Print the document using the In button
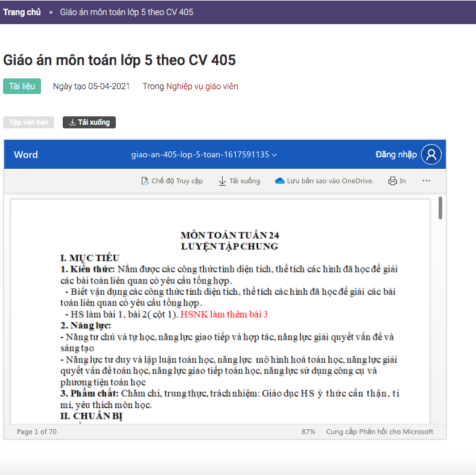476x475 pixels. point(397,181)
